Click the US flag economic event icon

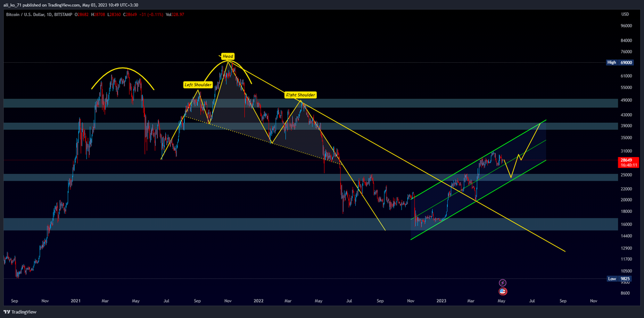tap(503, 291)
